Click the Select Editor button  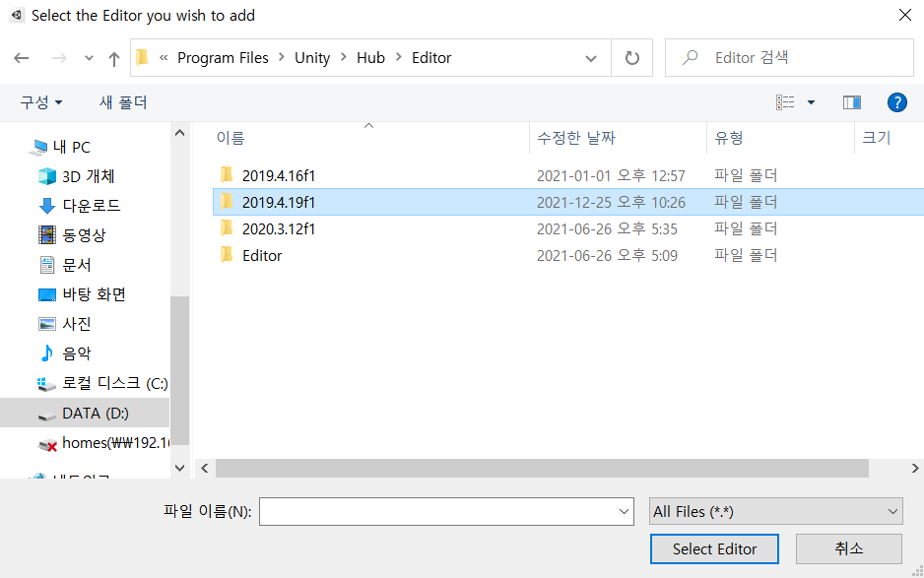tap(714, 549)
